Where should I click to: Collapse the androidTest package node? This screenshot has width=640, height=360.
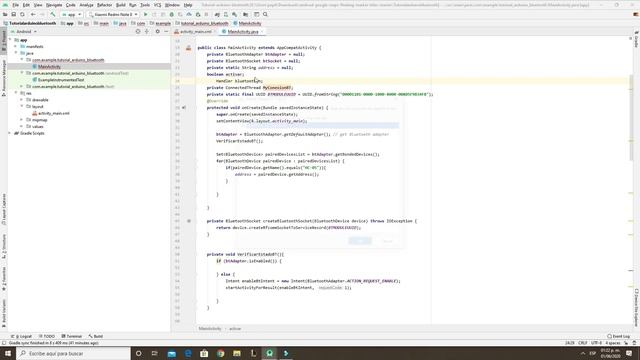click(x=22, y=73)
